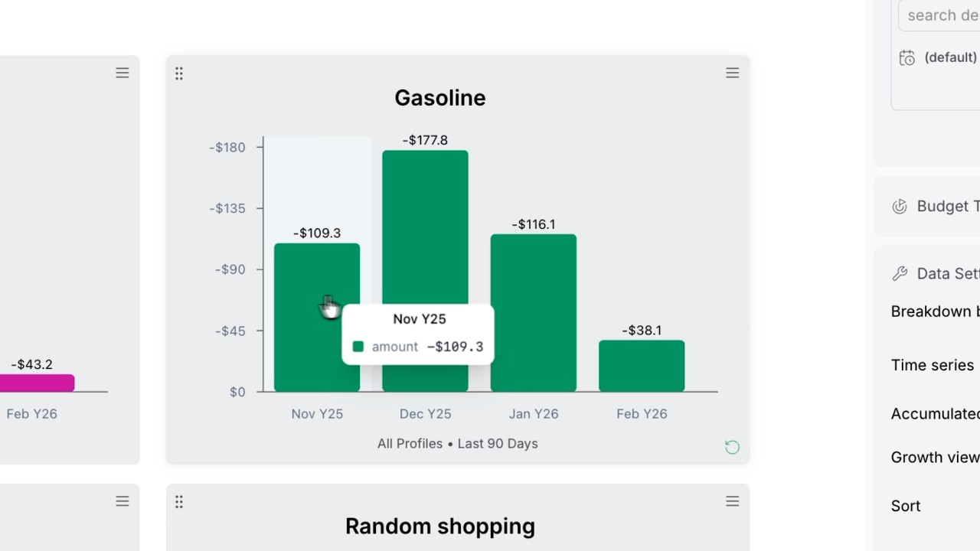Grab the Gasoline widget drag handle
The width and height of the screenshot is (980, 551).
pos(178,73)
